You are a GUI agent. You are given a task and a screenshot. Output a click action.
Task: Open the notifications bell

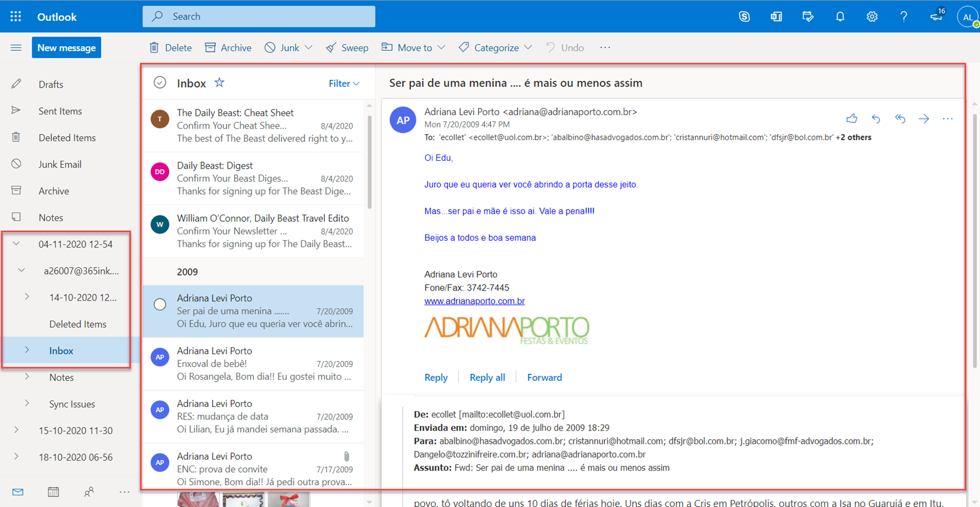840,17
